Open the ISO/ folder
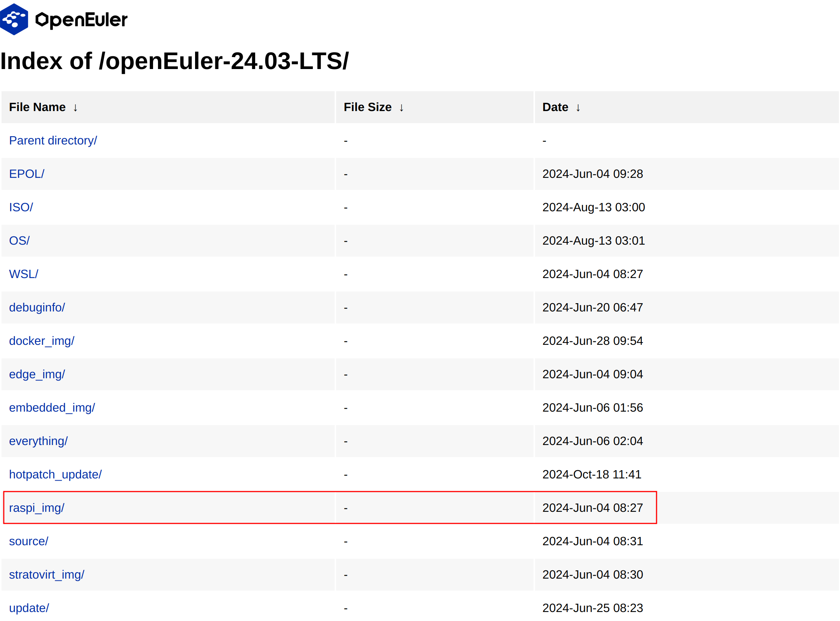Viewport: 840px width, 621px height. click(21, 208)
